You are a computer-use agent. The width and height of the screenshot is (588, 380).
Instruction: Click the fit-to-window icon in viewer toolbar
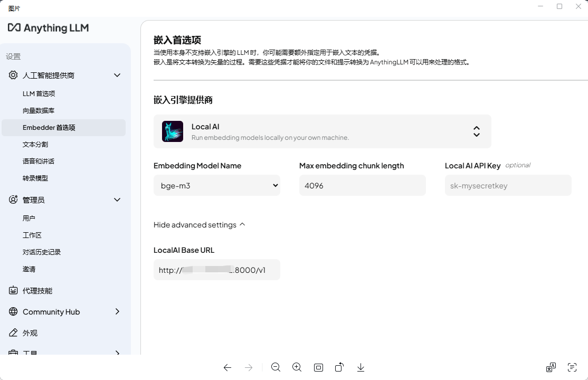(318, 368)
